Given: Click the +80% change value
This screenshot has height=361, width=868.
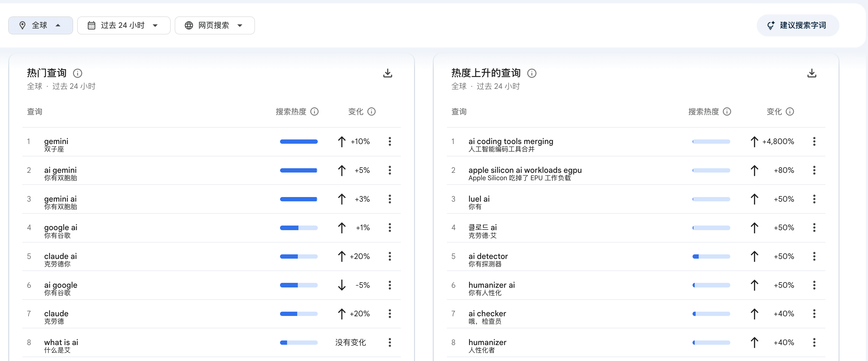Looking at the screenshot, I should pos(784,170).
